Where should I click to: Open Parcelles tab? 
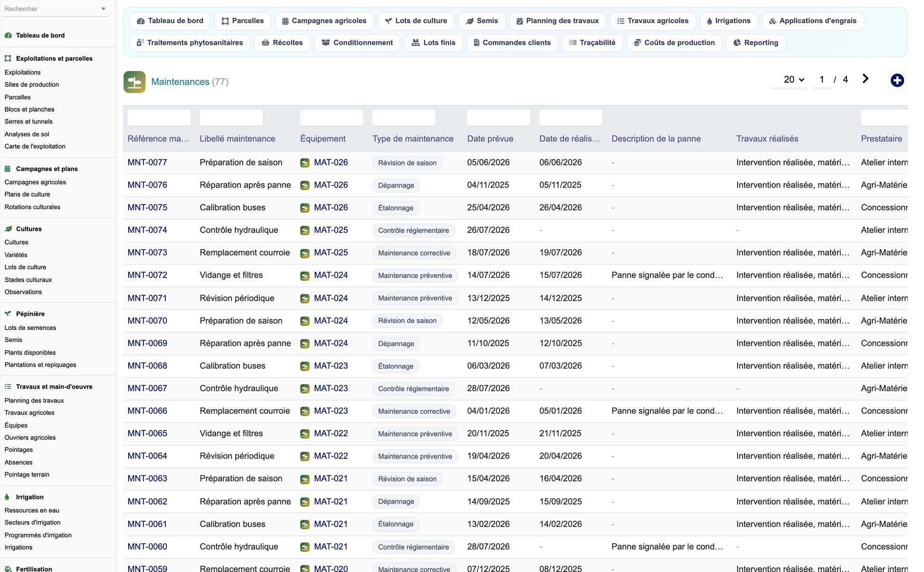click(243, 21)
